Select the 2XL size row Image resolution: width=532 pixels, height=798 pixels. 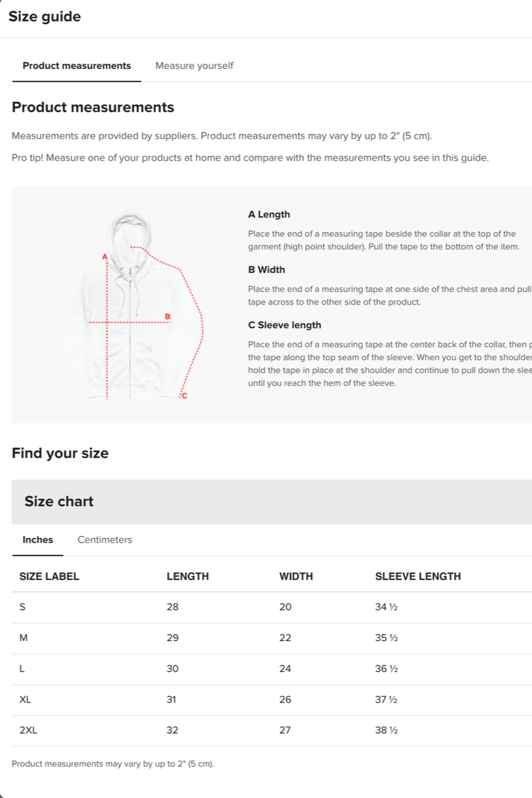tap(272, 730)
